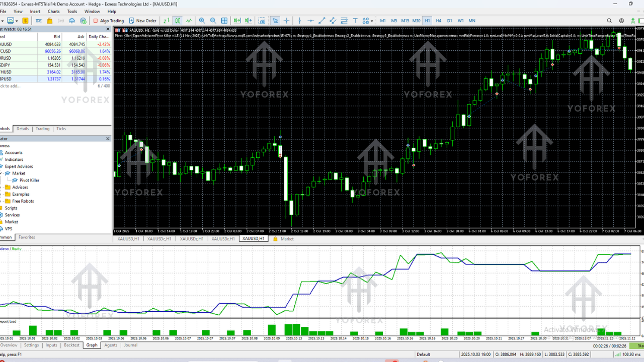Take a chart screenshot with camera icon
Screen dimensions: 644x362
(262, 21)
